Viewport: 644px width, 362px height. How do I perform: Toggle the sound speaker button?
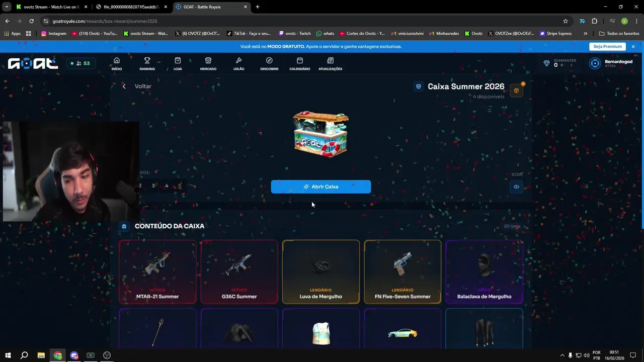coord(516,187)
